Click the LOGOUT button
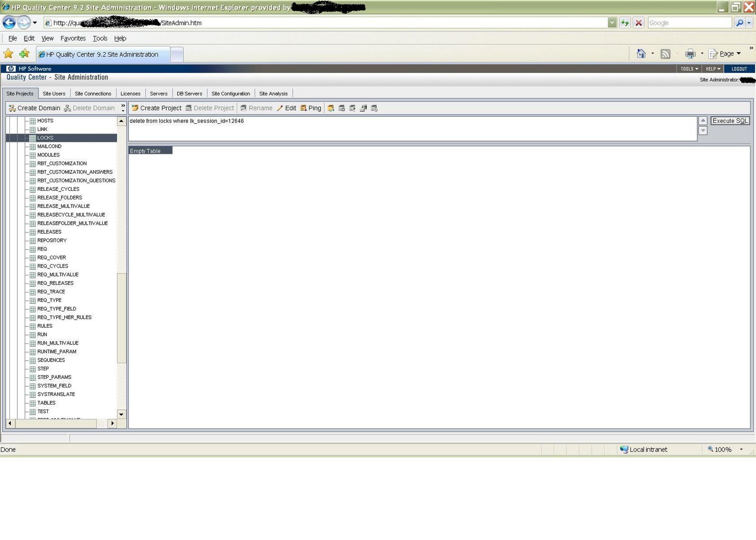This screenshot has height=540, width=756. pyautogui.click(x=739, y=69)
